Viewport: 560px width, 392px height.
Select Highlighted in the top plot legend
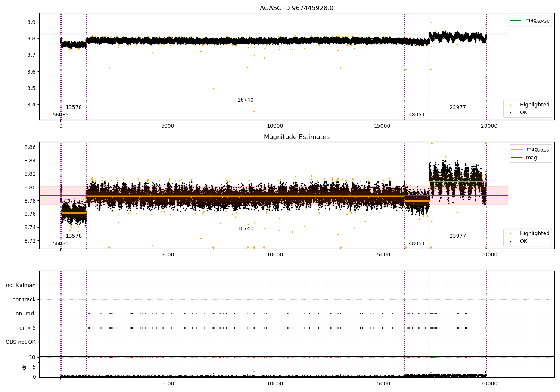click(535, 105)
